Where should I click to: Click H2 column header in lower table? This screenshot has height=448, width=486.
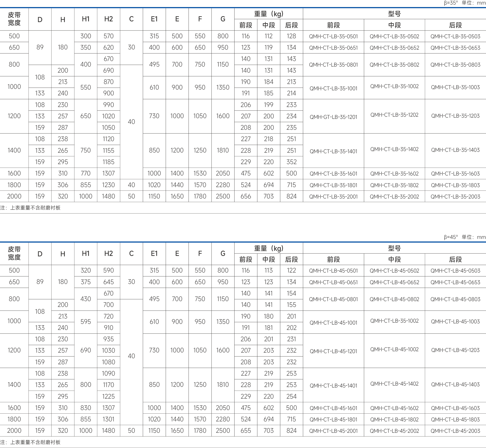pyautogui.click(x=108, y=254)
